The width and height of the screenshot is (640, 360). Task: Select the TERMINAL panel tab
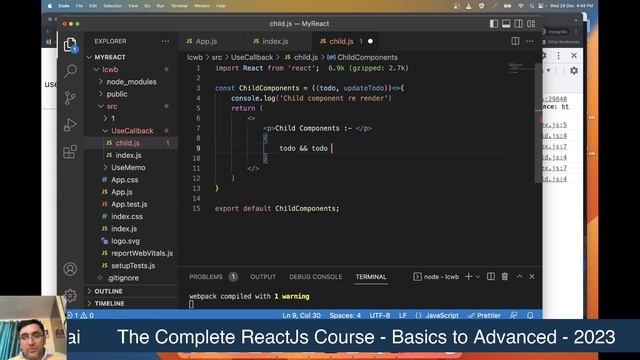click(371, 277)
